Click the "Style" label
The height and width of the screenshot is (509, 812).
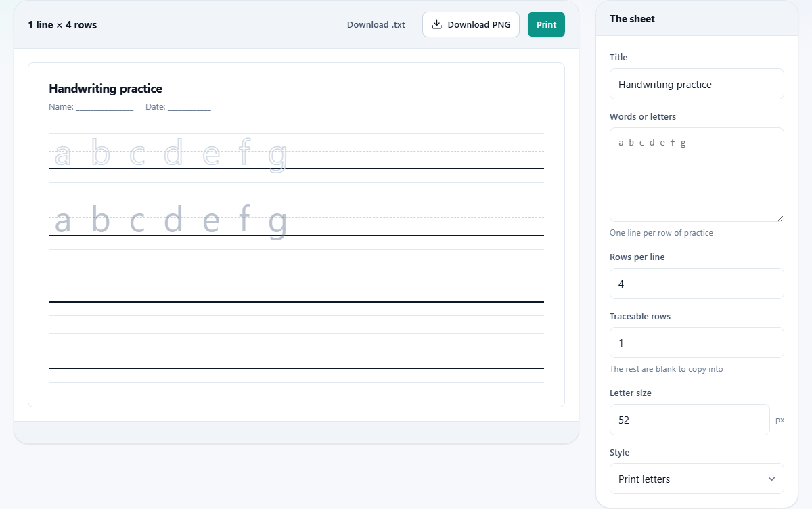click(x=619, y=452)
